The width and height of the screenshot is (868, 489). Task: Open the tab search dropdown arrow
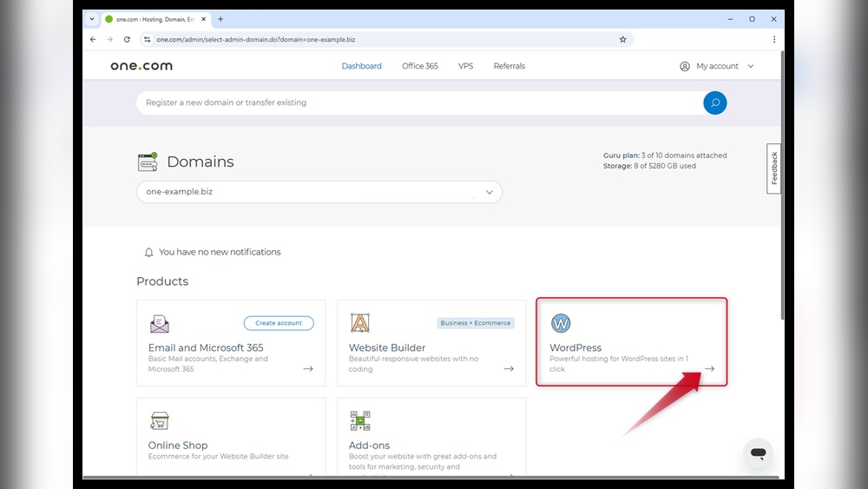click(x=92, y=19)
